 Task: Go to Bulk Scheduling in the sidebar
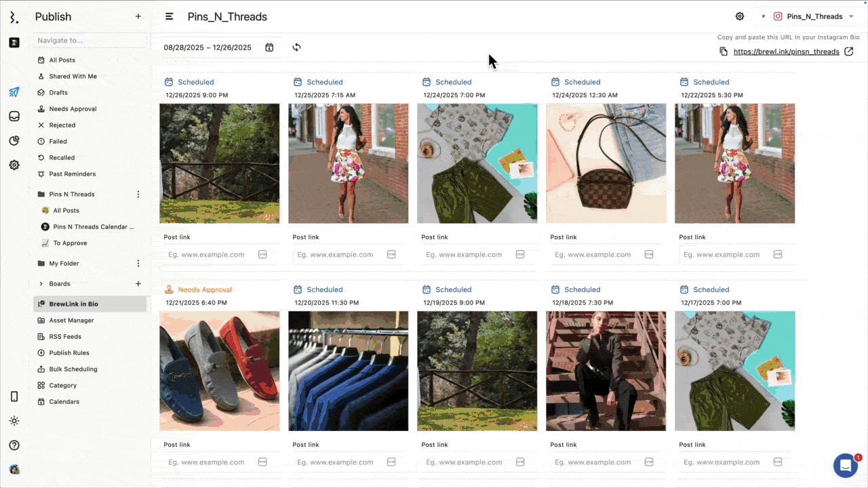[x=73, y=369]
